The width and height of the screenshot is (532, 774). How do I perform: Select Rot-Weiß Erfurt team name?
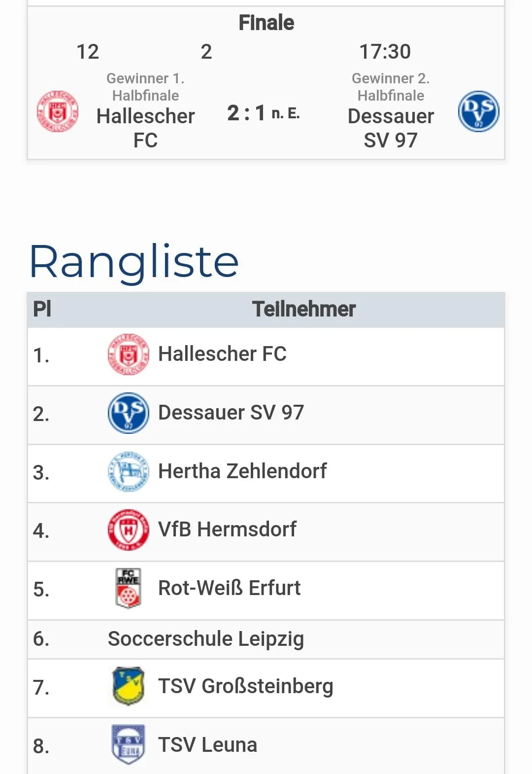pos(229,588)
